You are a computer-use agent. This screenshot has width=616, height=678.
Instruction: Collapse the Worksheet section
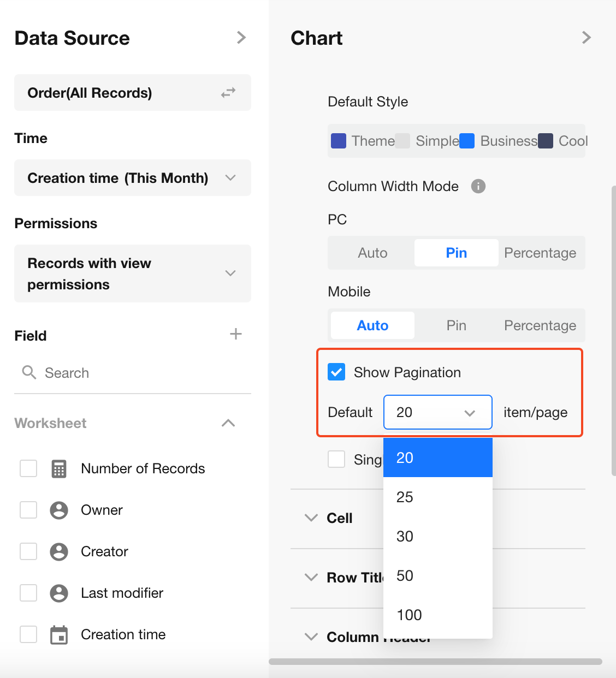(228, 423)
